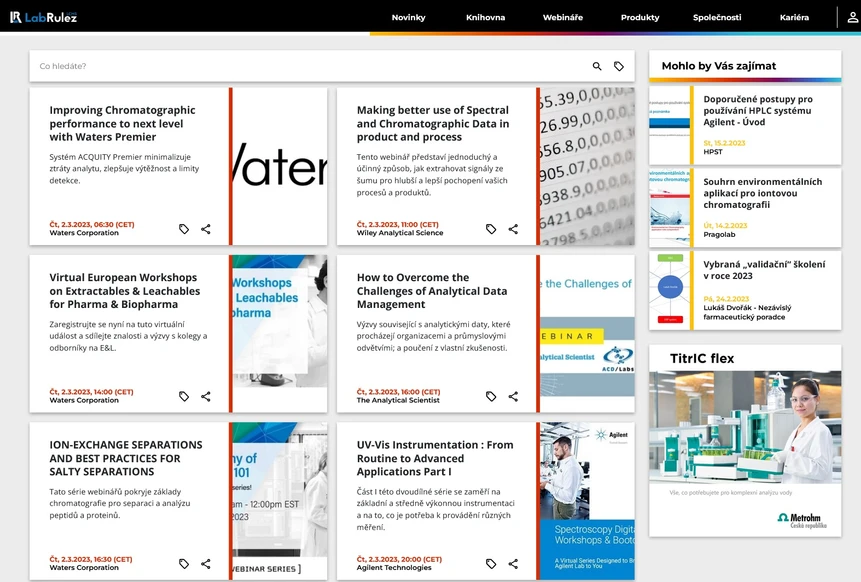The width and height of the screenshot is (861, 582).
Task: Click the ion-exchange webinar series thumbnail
Action: click(x=280, y=501)
